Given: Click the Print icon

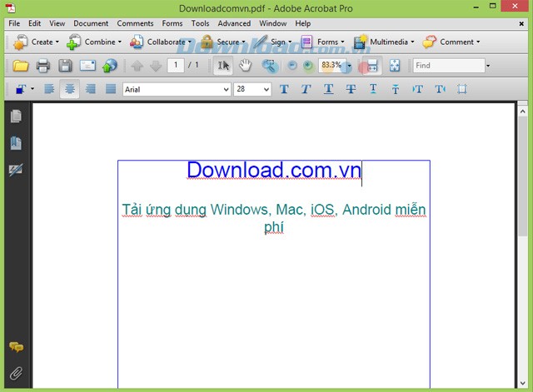Looking at the screenshot, I should tap(42, 66).
